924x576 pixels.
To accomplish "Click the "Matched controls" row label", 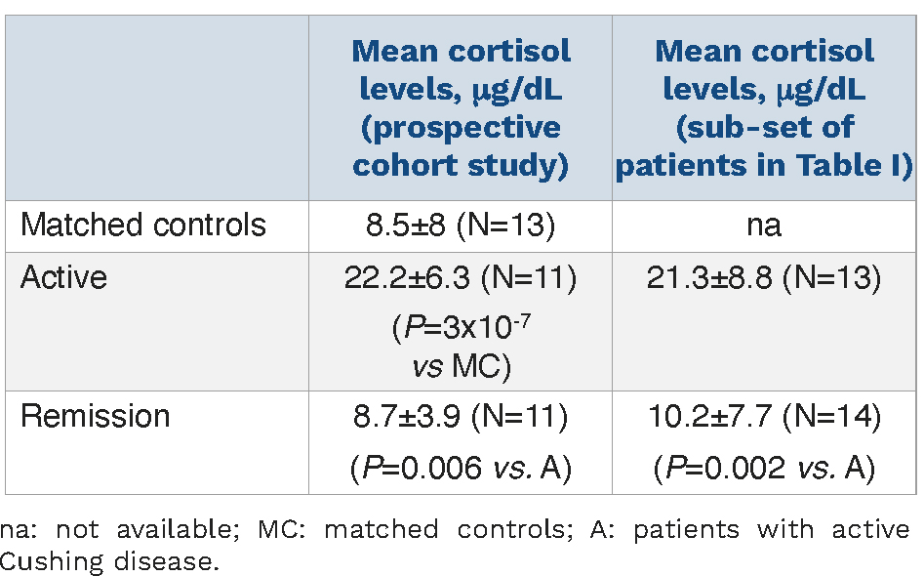I will [x=143, y=226].
